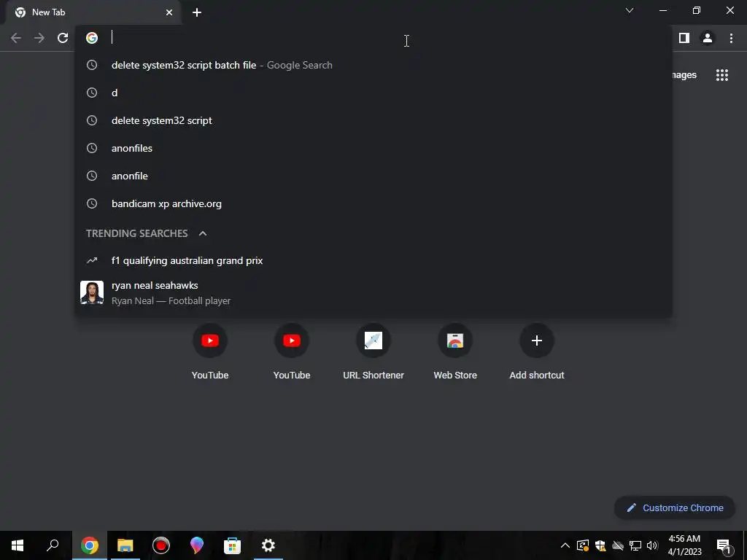Click the Customize Chrome button
The height and width of the screenshot is (560, 747).
coord(675,507)
